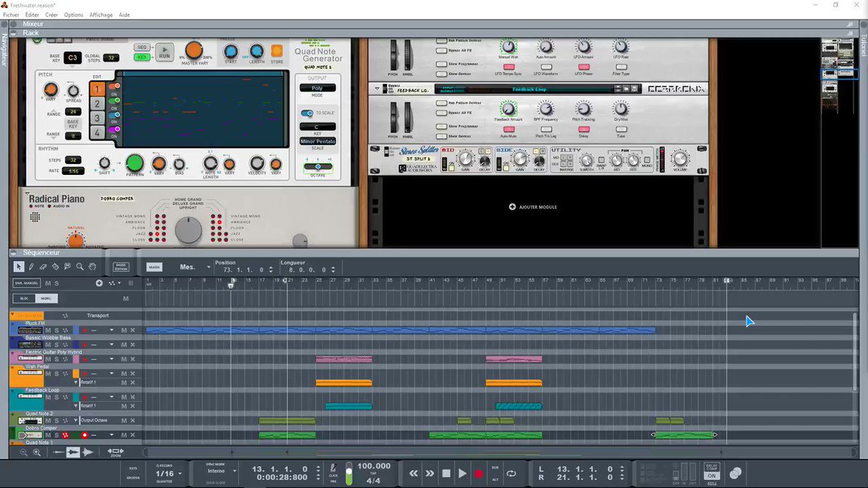
Task: Toggle the KEY button on Quad Note Generator
Action: click(141, 56)
